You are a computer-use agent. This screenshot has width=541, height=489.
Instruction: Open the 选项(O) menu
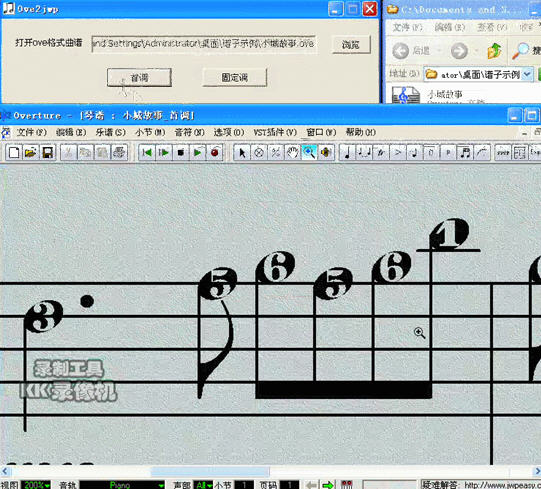coord(229,132)
